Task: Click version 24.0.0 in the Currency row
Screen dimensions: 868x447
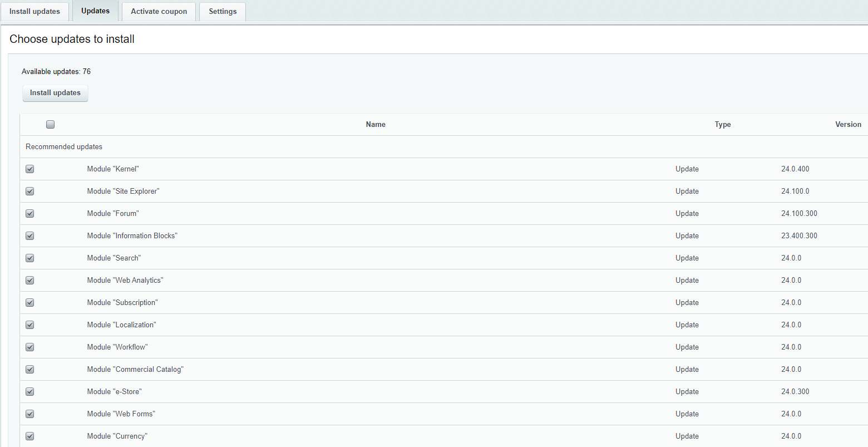Action: [791, 436]
